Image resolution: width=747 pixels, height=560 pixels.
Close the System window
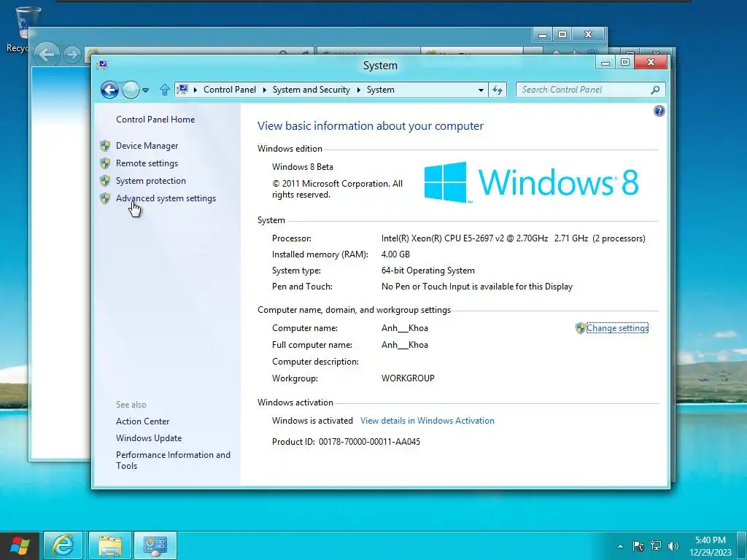pyautogui.click(x=651, y=63)
